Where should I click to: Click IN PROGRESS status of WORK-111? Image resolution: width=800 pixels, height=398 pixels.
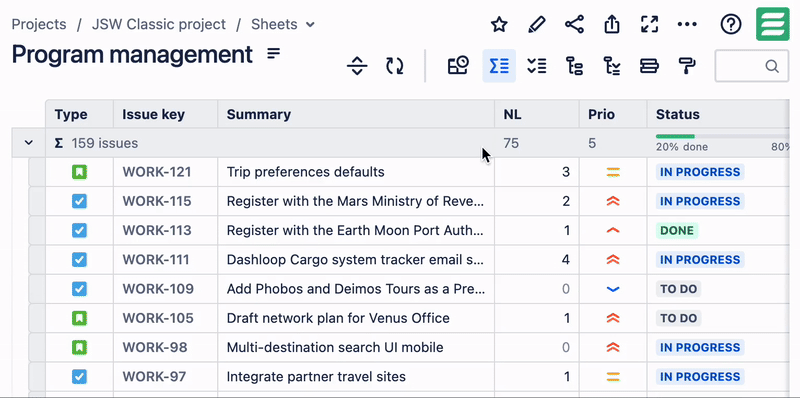[x=700, y=260]
